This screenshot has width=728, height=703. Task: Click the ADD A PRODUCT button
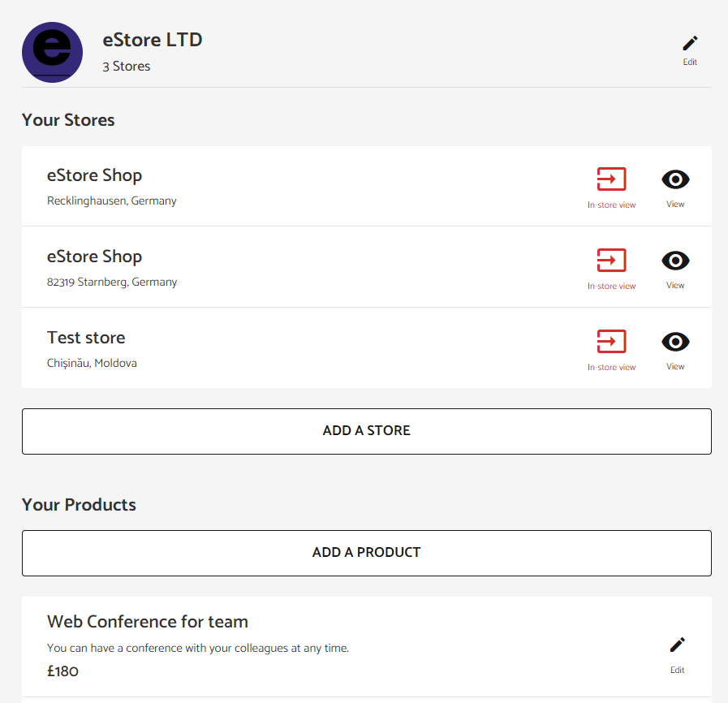pos(366,553)
